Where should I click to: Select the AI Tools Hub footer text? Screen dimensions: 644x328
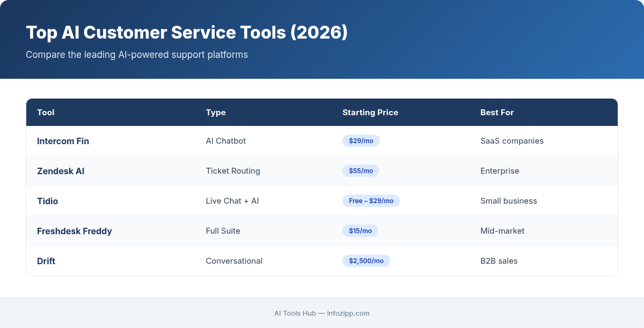(295, 314)
